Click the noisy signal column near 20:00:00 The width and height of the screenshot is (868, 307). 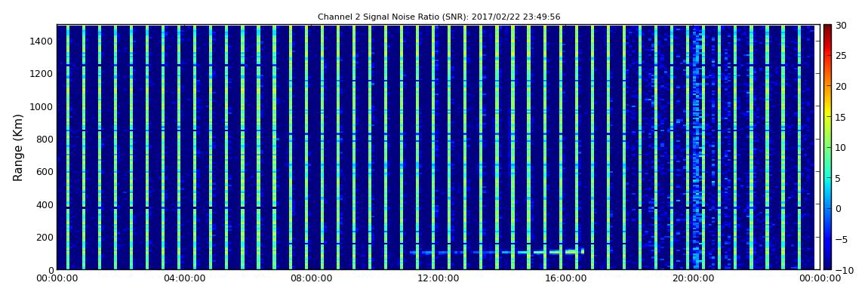coord(697,148)
